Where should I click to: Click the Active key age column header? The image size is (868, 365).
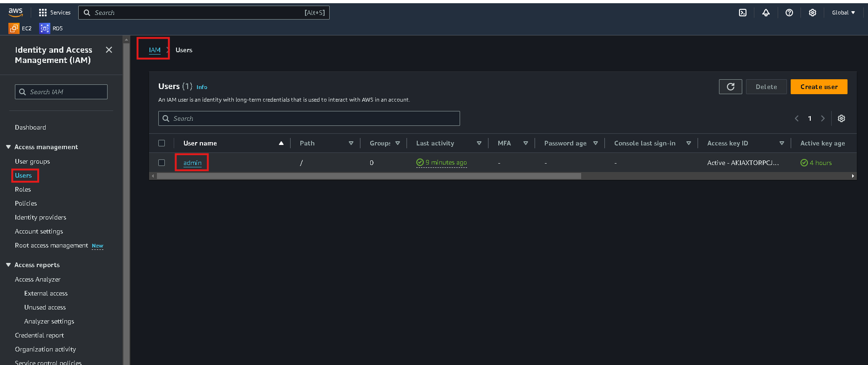coord(822,143)
